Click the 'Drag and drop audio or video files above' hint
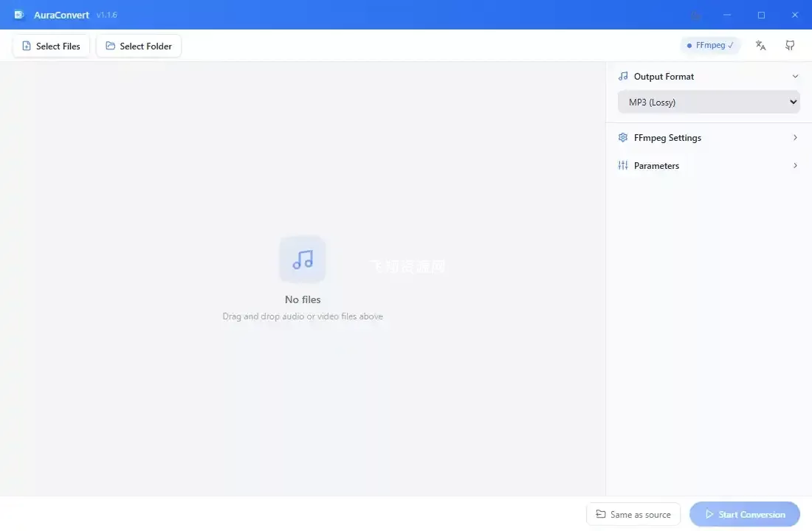812x531 pixels. tap(303, 316)
